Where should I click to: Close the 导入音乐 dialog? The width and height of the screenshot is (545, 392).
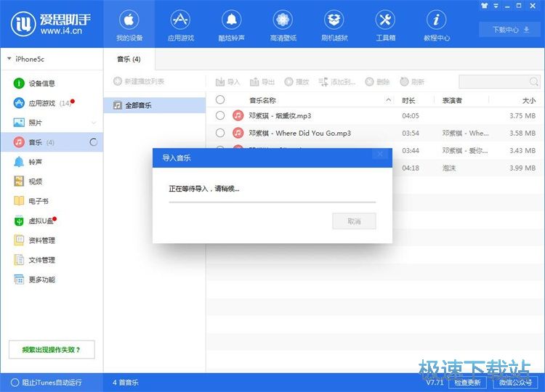coord(380,154)
